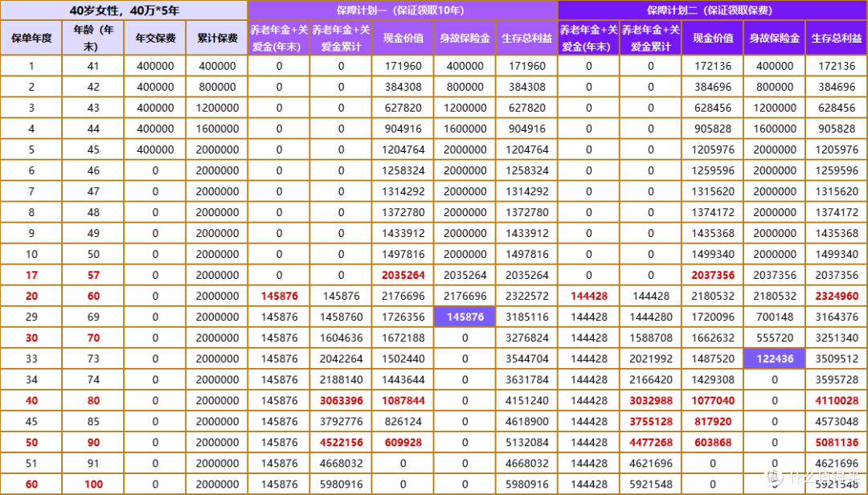Select the red cumulative value 3755128

[650, 422]
